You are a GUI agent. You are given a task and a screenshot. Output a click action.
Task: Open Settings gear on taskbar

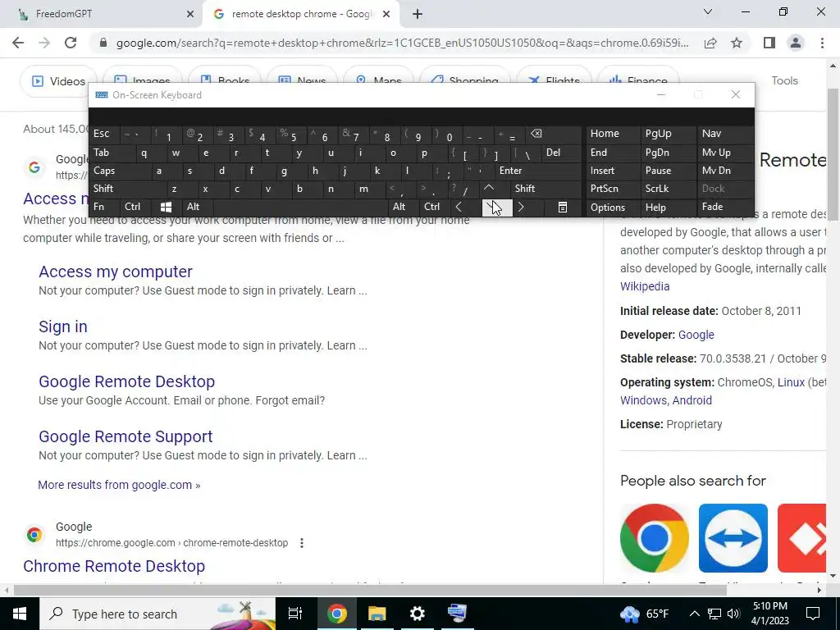click(x=417, y=614)
